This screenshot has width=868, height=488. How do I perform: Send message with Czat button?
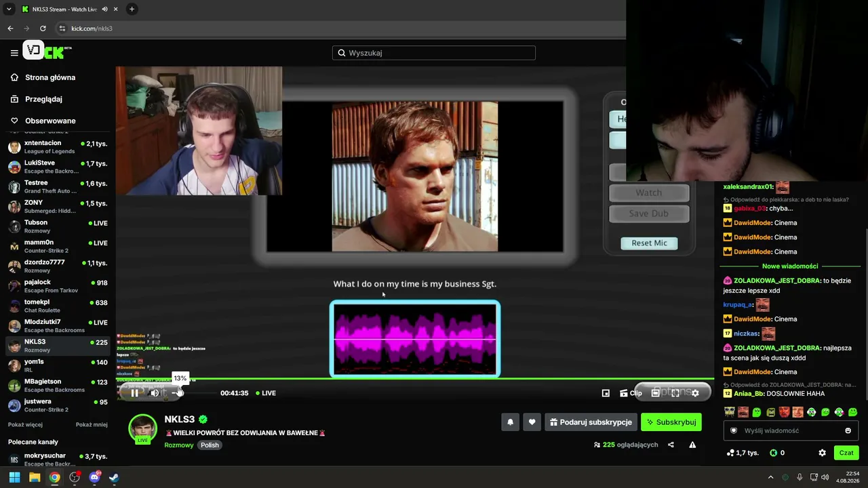(846, 453)
